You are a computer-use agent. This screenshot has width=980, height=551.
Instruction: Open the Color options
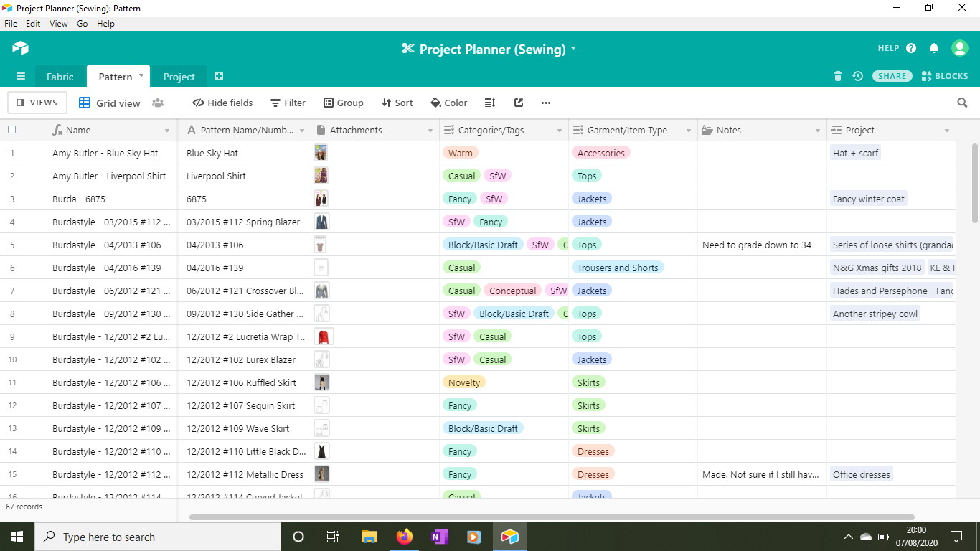pos(448,103)
